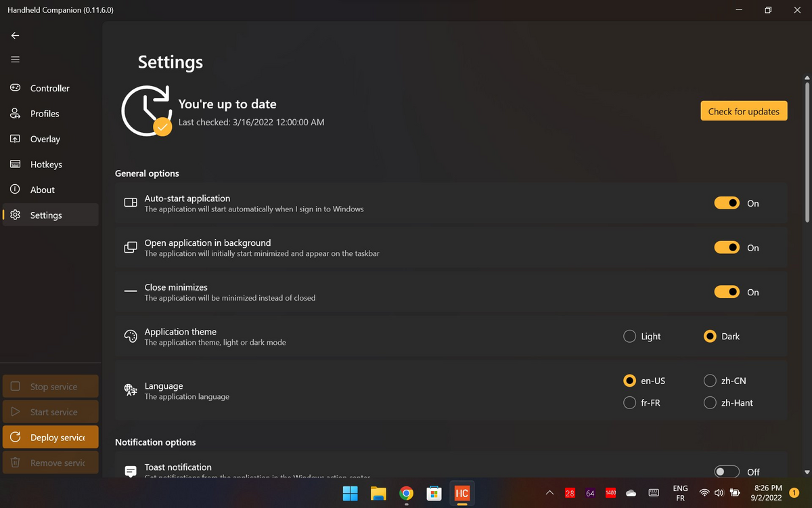This screenshot has width=812, height=508.
Task: Open the Profiles page
Action: pyautogui.click(x=51, y=114)
